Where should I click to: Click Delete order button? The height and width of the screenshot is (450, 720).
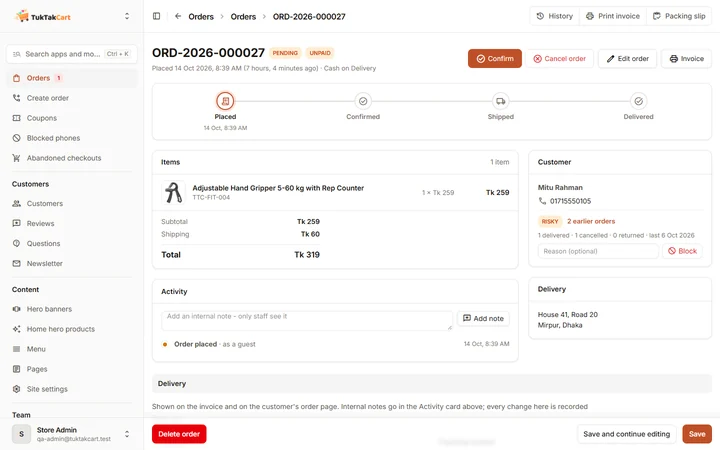[179, 434]
